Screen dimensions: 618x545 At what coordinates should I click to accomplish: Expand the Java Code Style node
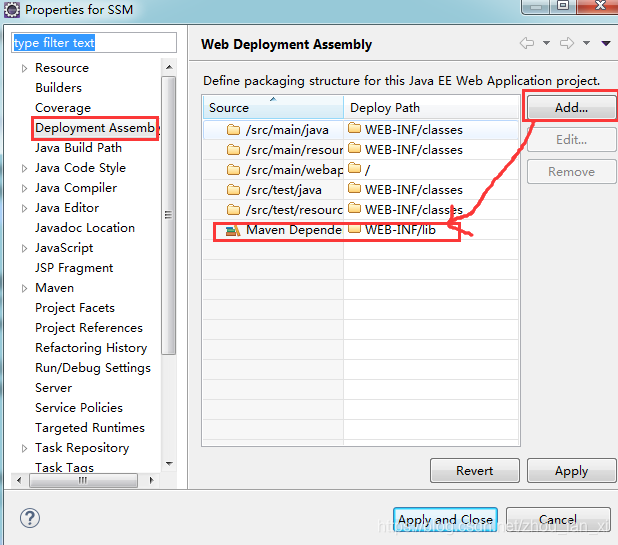click(24, 168)
